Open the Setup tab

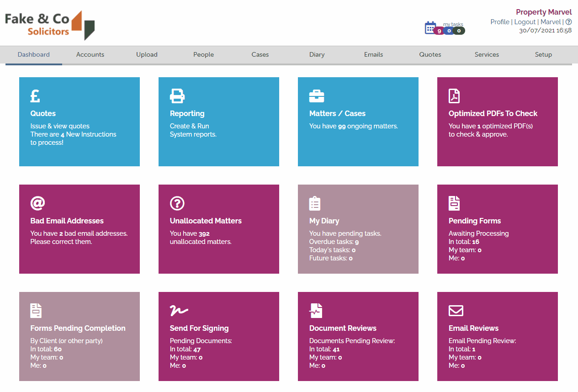[x=543, y=54]
